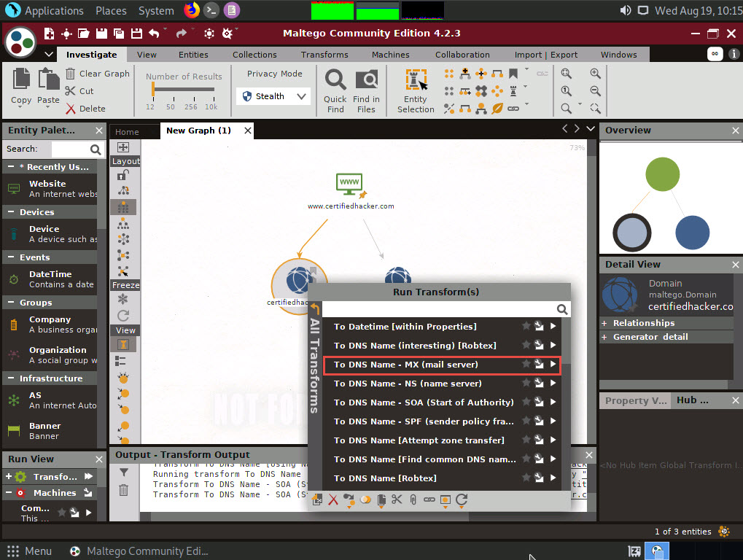Click the Run Transform(s) search field
The width and height of the screenshot is (743, 560).
tap(439, 309)
